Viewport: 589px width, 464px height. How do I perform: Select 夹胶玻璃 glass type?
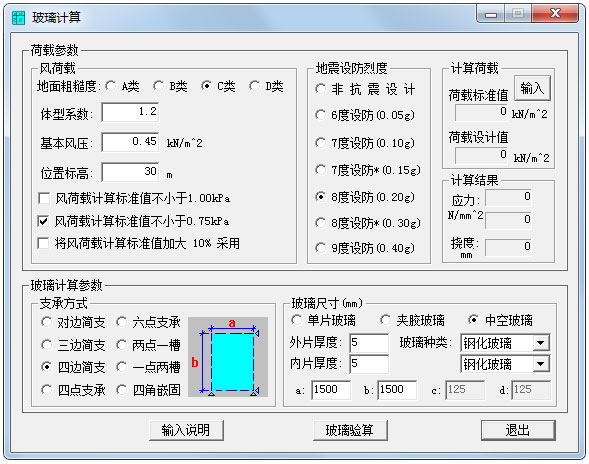point(412,320)
